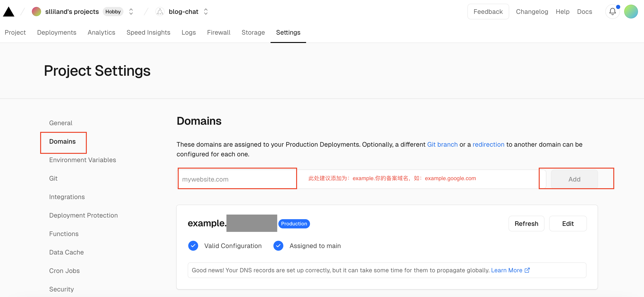The width and height of the screenshot is (644, 297).
Task: Follow the redirection link
Action: [x=488, y=144]
